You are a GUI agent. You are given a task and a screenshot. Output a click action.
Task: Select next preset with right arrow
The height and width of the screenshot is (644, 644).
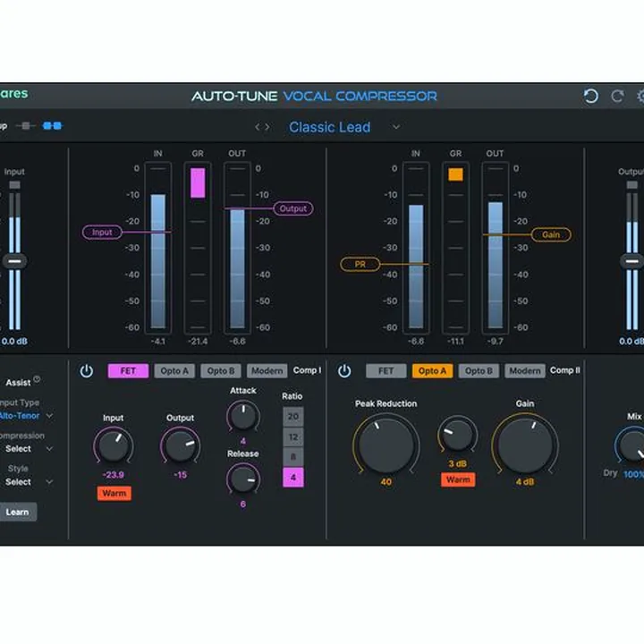pyautogui.click(x=267, y=127)
